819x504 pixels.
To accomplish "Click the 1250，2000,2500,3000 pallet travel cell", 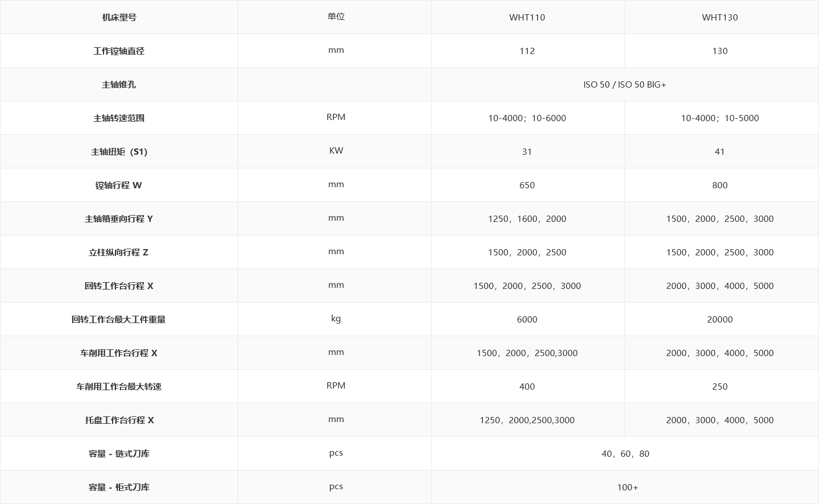I will point(527,420).
